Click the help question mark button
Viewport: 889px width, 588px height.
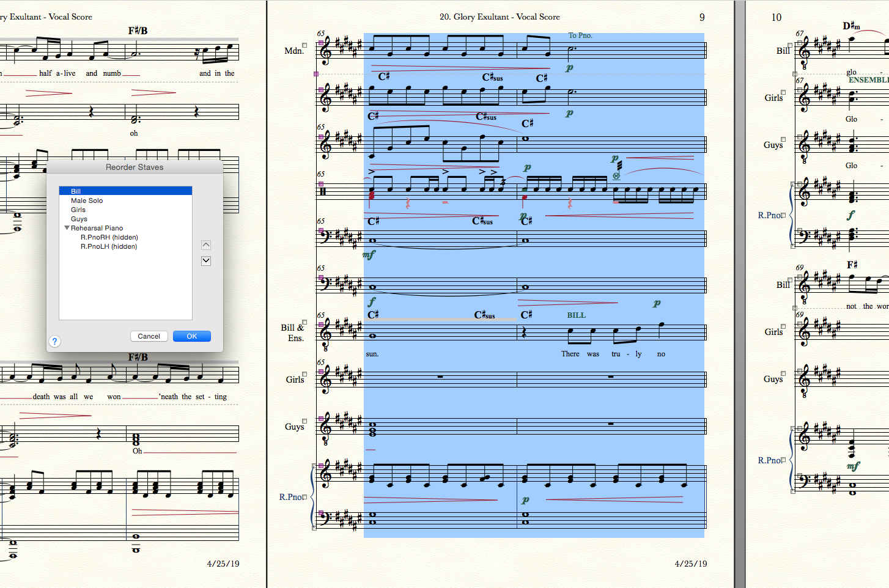click(55, 341)
